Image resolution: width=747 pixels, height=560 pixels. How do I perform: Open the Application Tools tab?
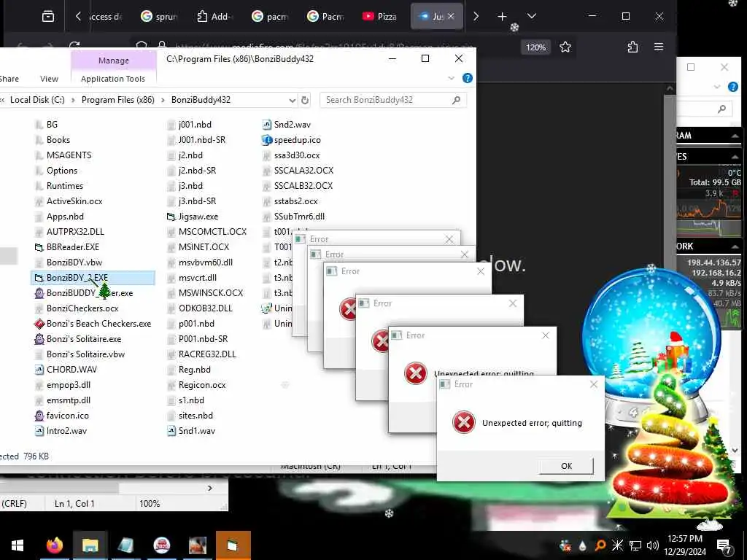click(x=113, y=79)
